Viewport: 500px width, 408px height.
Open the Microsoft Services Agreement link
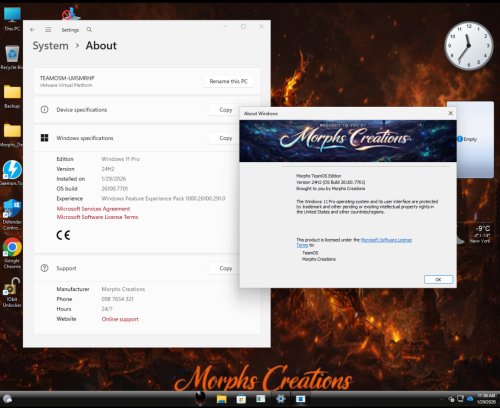pos(93,209)
